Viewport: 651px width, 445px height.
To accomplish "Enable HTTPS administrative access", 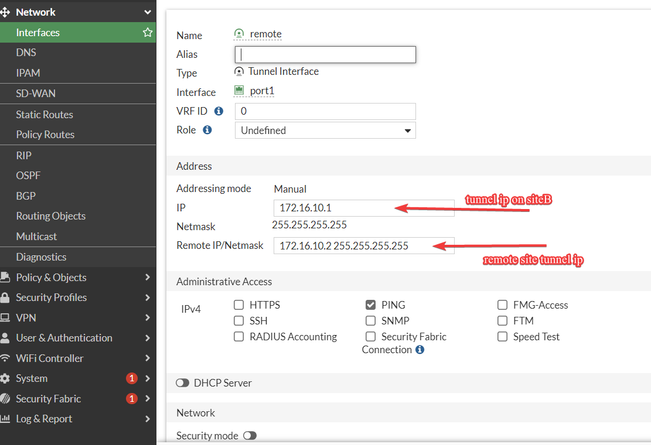I will coord(239,305).
